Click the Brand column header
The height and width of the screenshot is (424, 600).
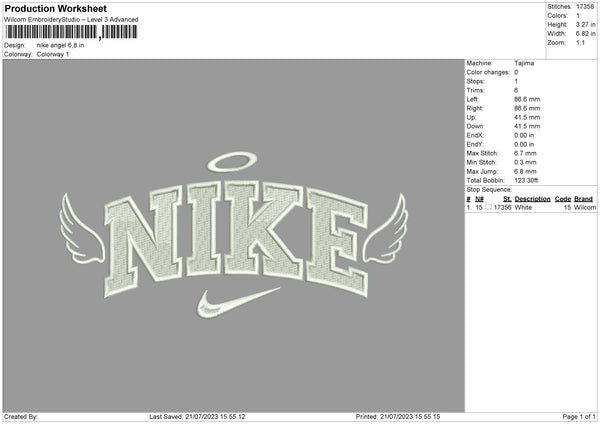pos(583,199)
